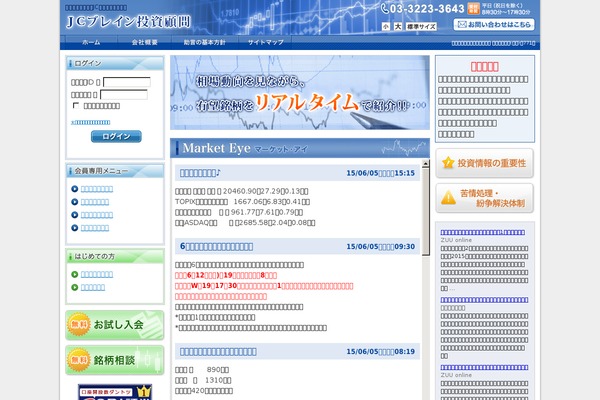This screenshot has height=400, width=600.
Task: Set font size to 大
Action: 398,26
